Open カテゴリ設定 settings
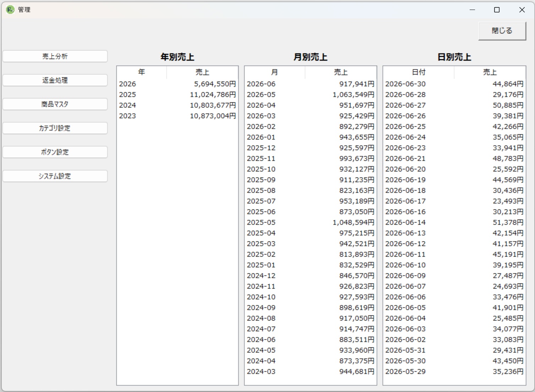 click(x=55, y=128)
